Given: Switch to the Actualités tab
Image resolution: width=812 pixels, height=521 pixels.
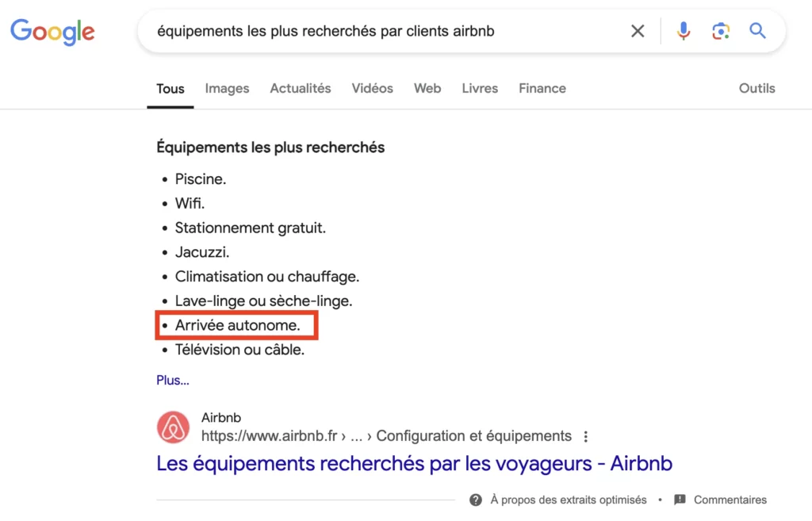Looking at the screenshot, I should click(x=301, y=88).
